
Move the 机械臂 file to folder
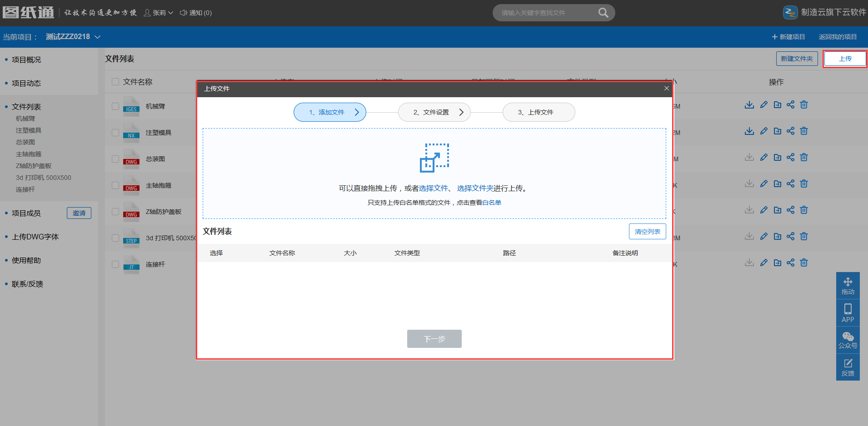[x=778, y=105]
